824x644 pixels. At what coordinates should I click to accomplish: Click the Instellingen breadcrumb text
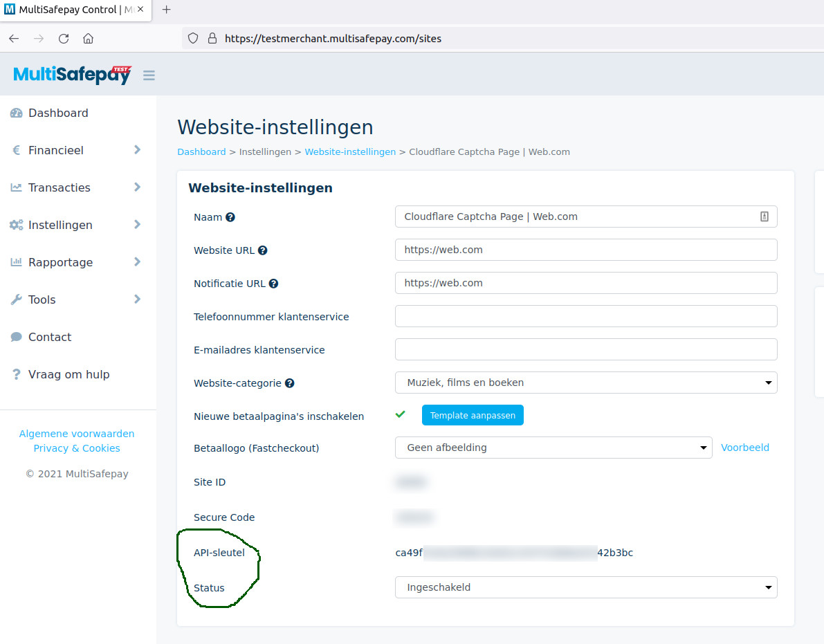265,151
